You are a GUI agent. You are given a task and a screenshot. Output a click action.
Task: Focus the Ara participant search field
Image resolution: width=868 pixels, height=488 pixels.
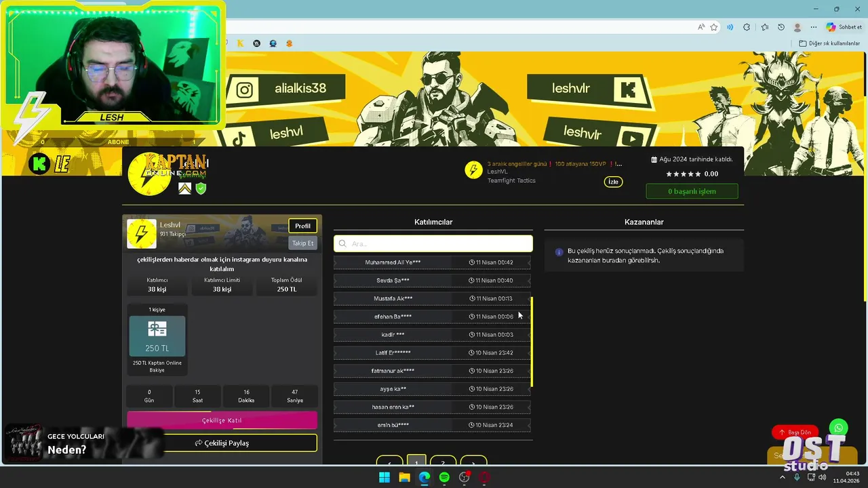click(x=433, y=243)
